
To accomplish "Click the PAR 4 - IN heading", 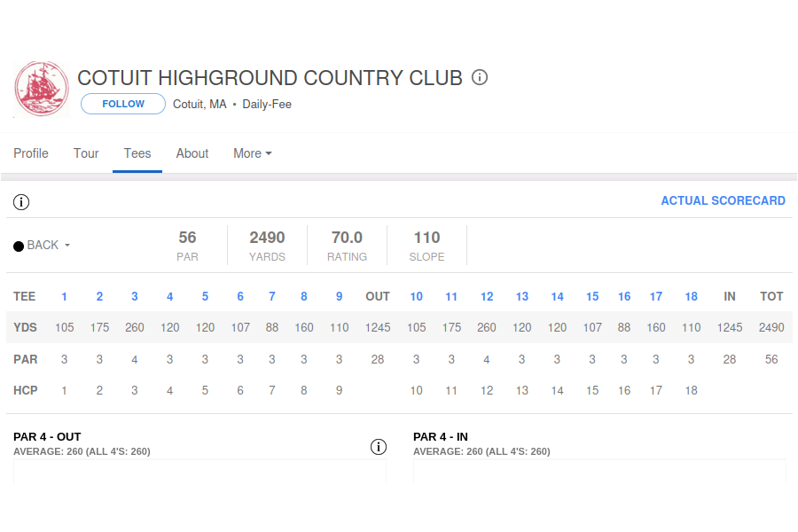I will 441,437.
